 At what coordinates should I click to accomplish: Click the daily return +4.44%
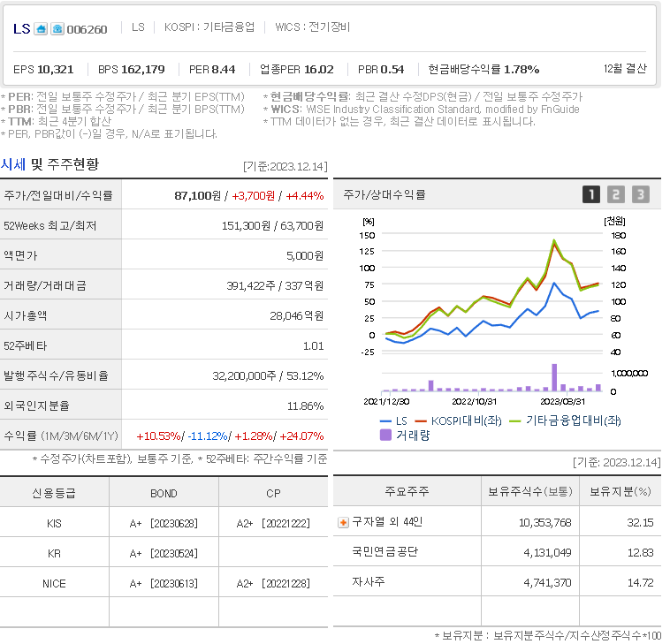click(x=305, y=195)
